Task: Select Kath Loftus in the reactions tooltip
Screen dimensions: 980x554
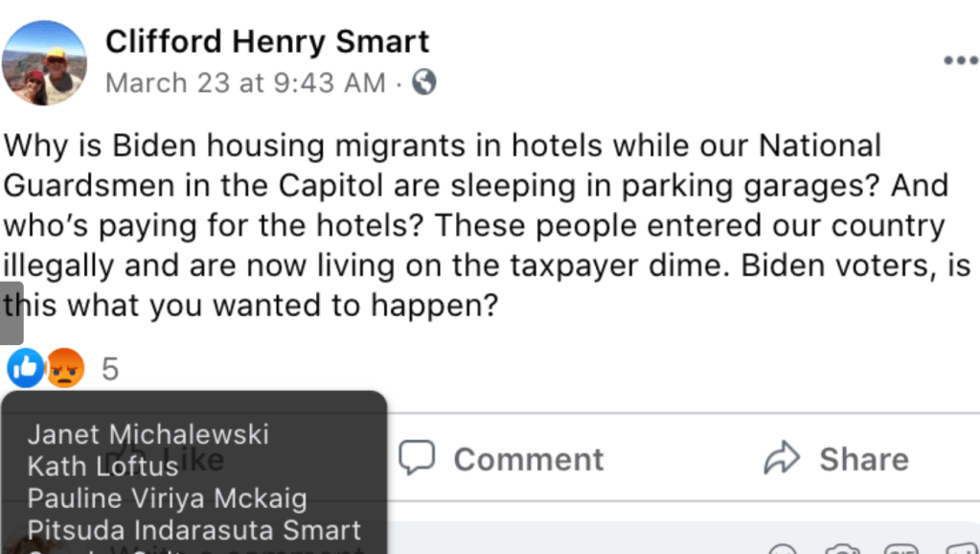Action: 103,466
